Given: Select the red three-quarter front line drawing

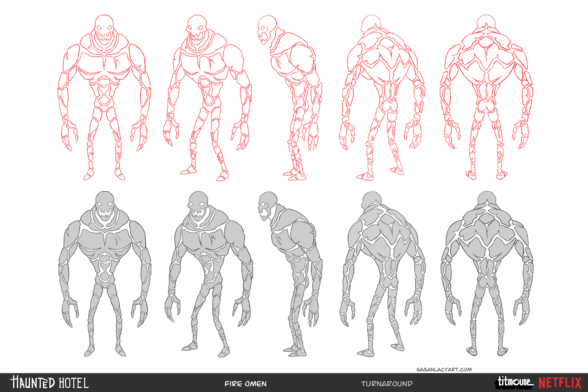Looking at the screenshot, I should (x=207, y=98).
